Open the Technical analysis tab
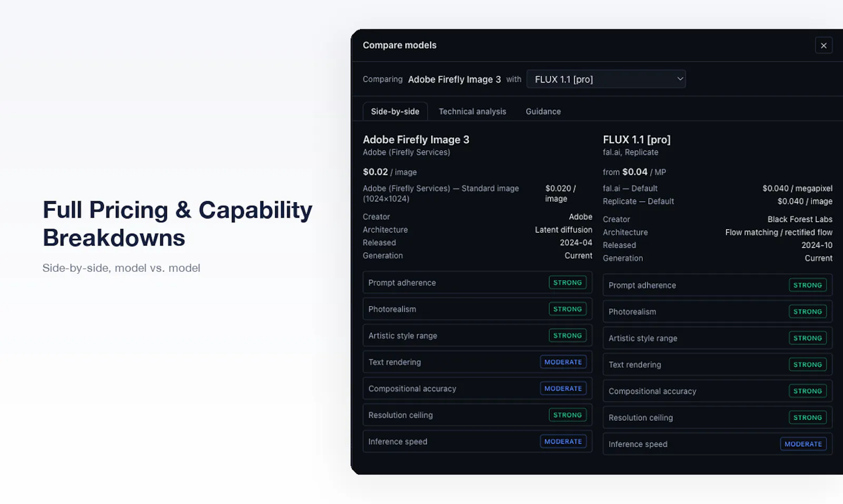Screen dimensions: 843x504 click(473, 112)
